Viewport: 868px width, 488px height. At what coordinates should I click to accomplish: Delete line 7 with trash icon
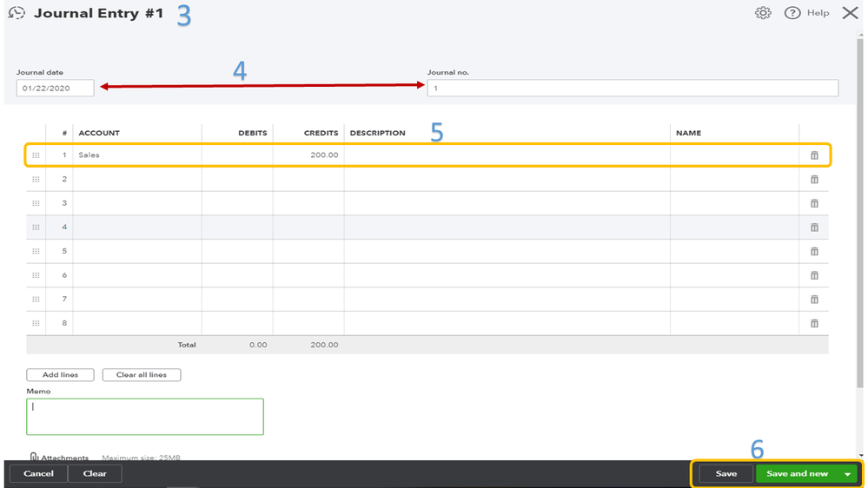coord(814,300)
